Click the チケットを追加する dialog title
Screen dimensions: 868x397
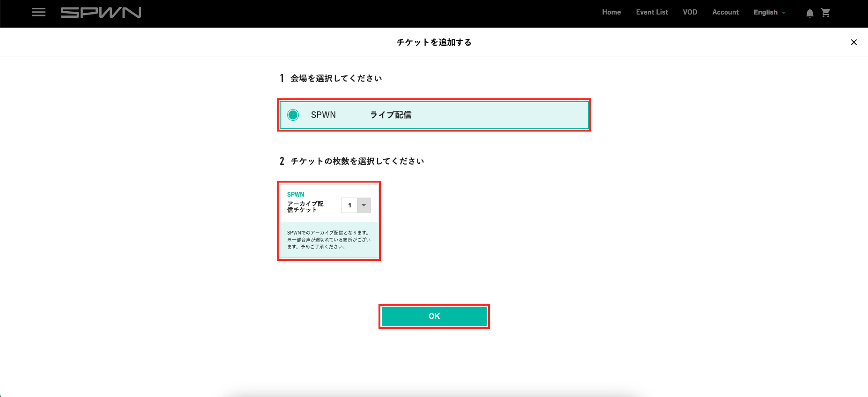pos(434,42)
